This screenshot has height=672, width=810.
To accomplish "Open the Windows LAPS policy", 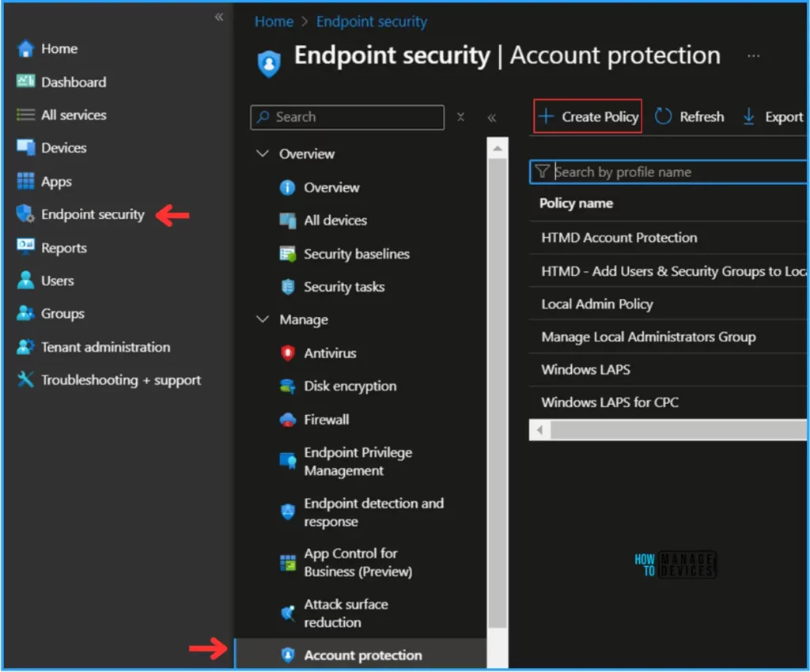I will 585,369.
